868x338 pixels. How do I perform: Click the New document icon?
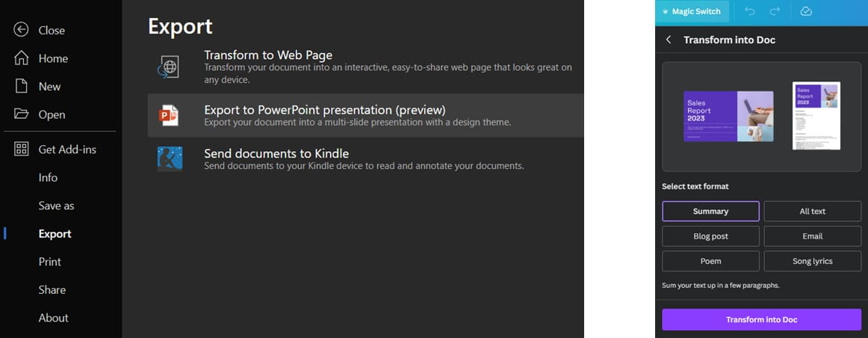pos(21,86)
